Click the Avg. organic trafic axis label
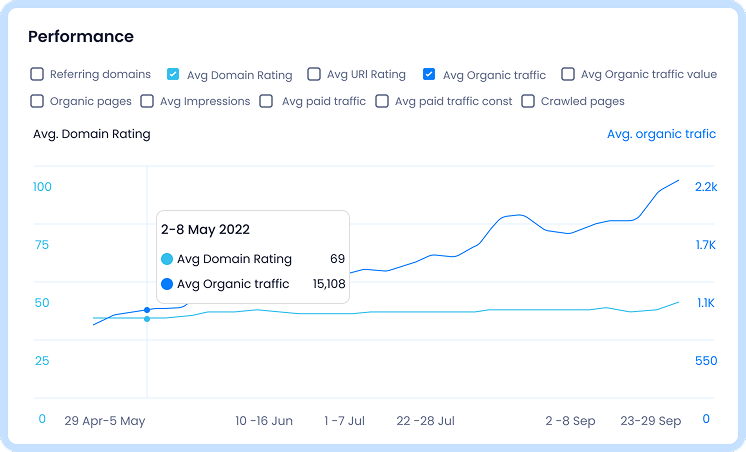The height and width of the screenshot is (452, 746). point(661,134)
